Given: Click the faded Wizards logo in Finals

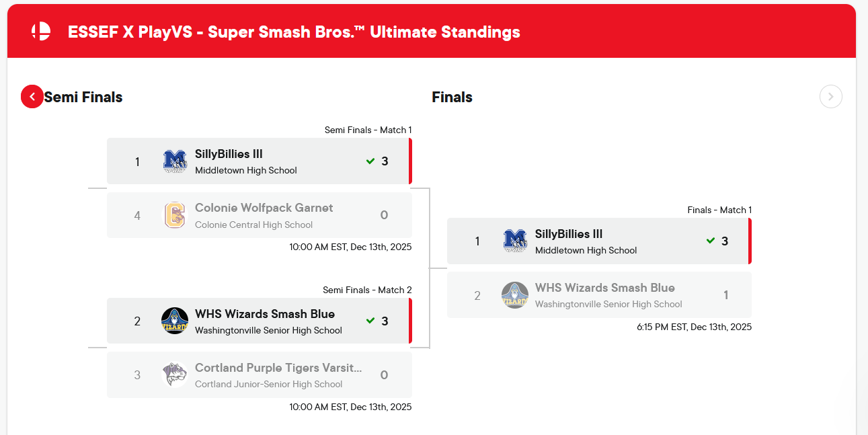Looking at the screenshot, I should coord(515,295).
